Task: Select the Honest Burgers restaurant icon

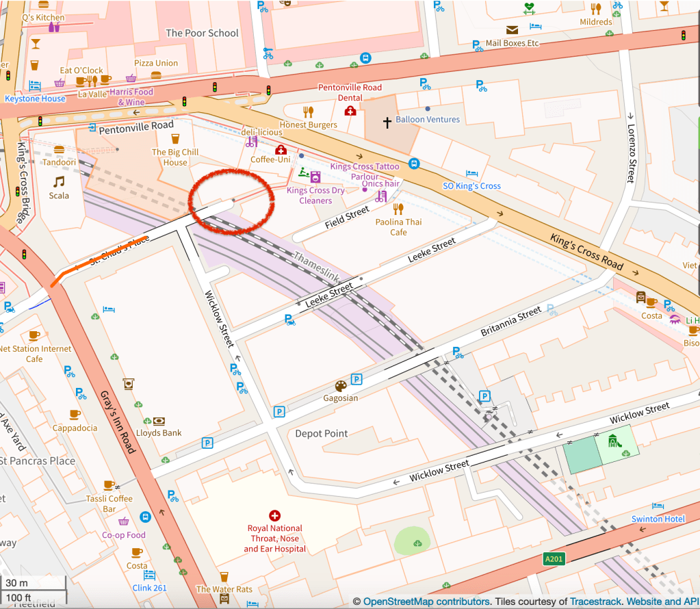Action: (308, 112)
